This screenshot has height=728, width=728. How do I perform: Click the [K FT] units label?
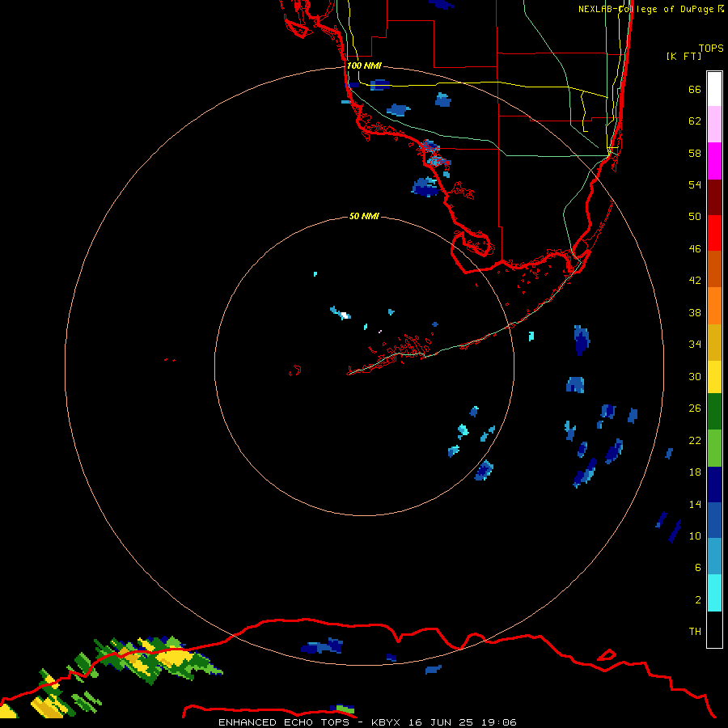point(684,57)
